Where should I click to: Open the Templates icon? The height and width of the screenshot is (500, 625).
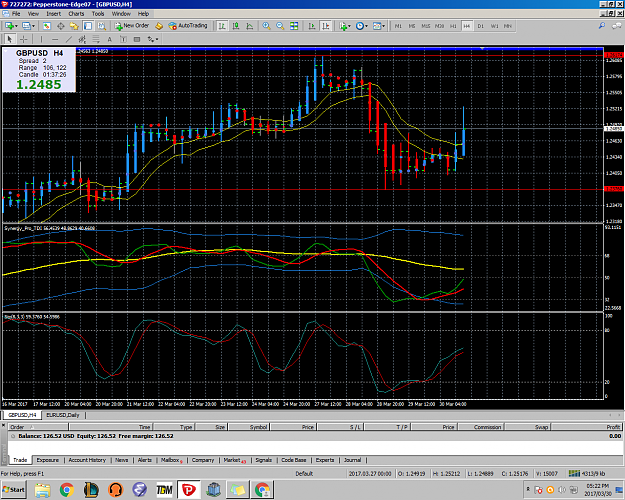click(x=377, y=26)
